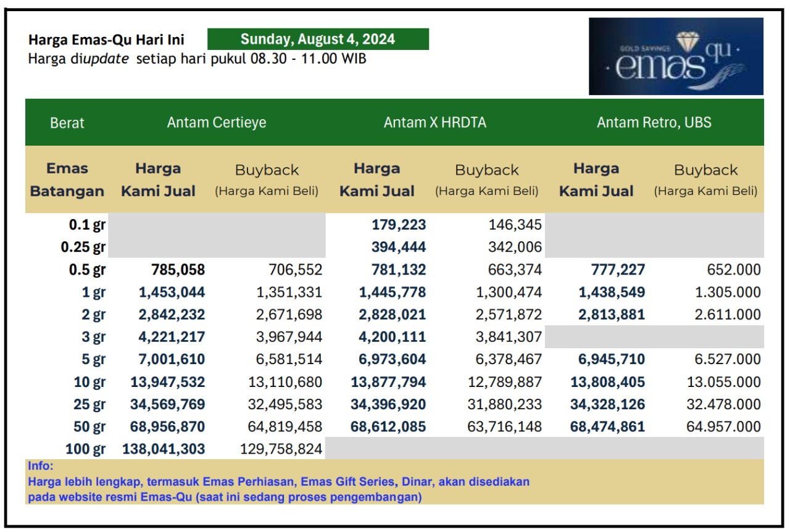
Task: Select Retro UBS buyback 64.957.000
Action: pyautogui.click(x=724, y=426)
